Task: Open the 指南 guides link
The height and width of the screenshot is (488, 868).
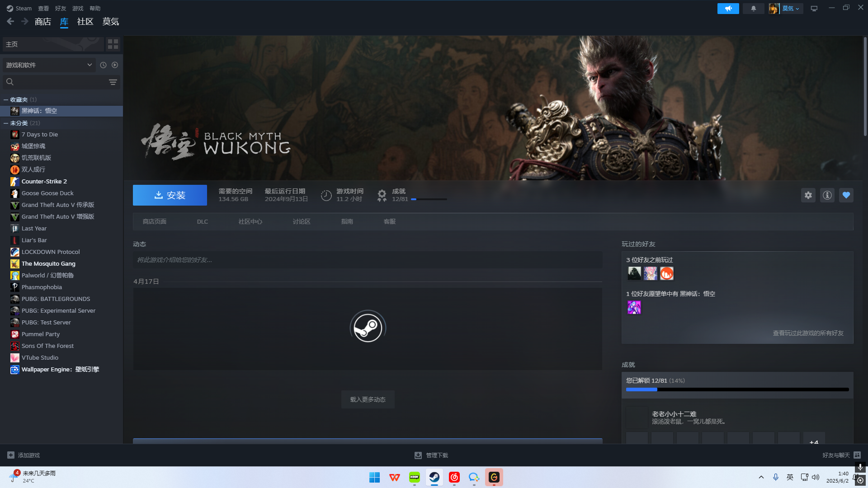Action: (x=347, y=221)
